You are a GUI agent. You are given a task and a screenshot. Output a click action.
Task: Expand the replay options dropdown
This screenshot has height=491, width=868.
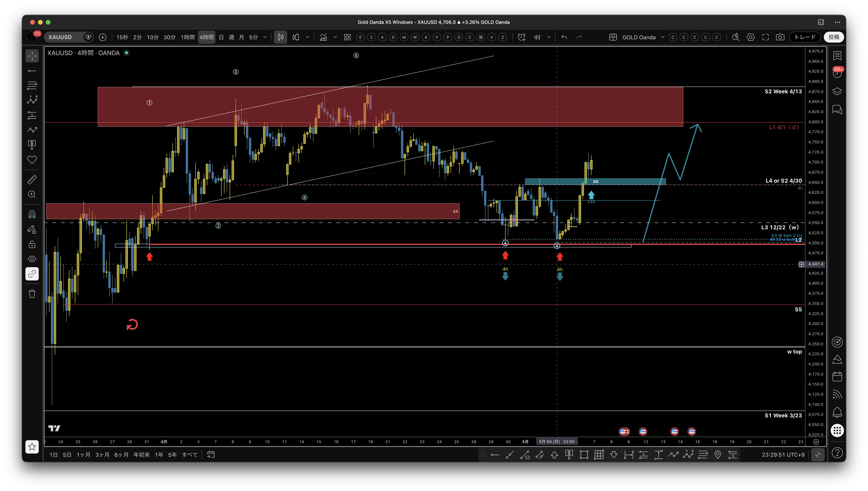(x=549, y=37)
